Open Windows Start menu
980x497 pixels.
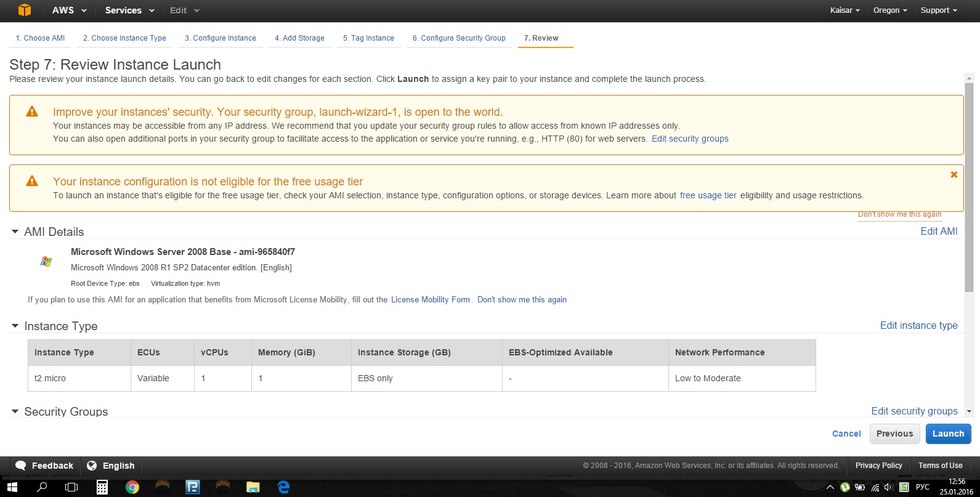12,488
